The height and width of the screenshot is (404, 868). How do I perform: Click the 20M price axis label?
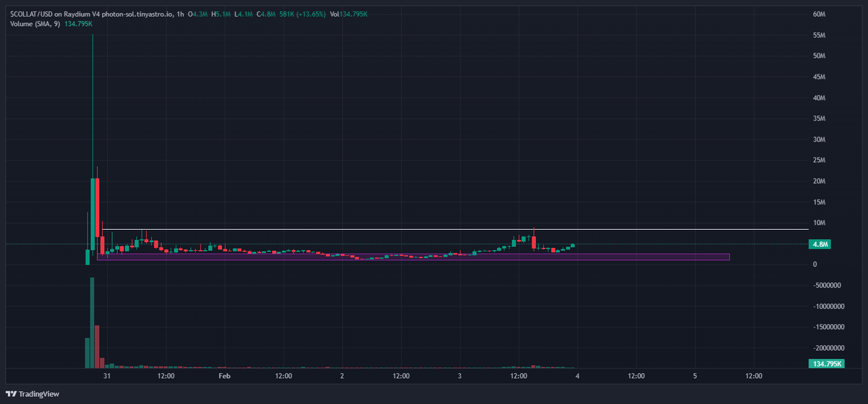coord(820,181)
